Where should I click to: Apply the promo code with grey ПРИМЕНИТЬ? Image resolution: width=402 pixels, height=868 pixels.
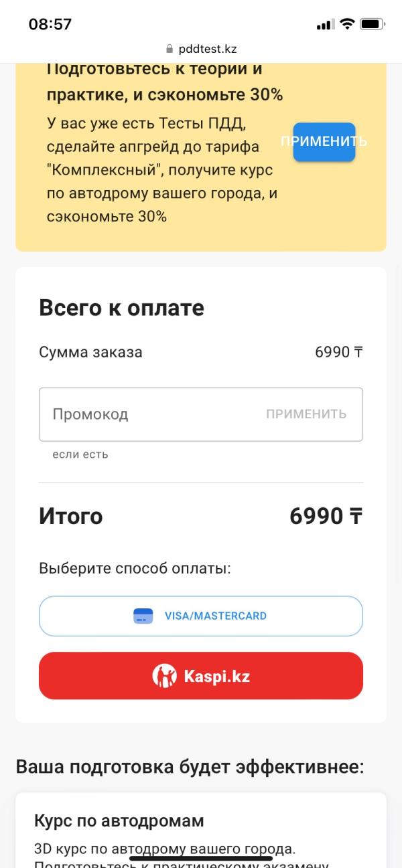(306, 414)
